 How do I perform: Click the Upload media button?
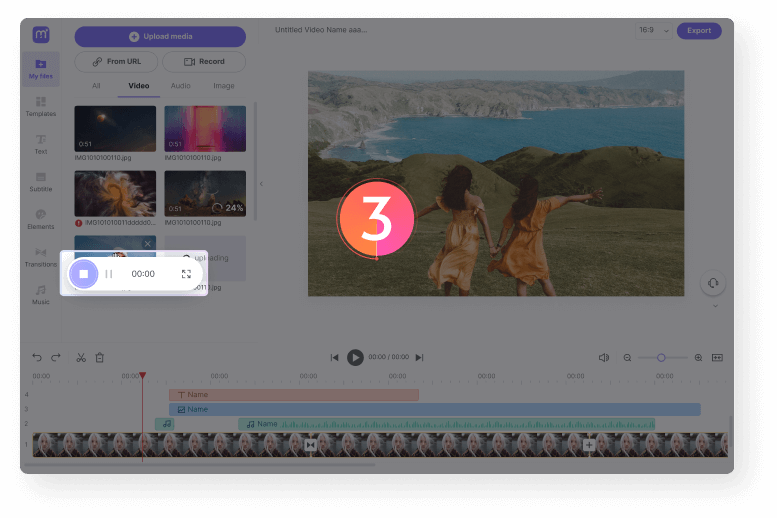(x=160, y=37)
